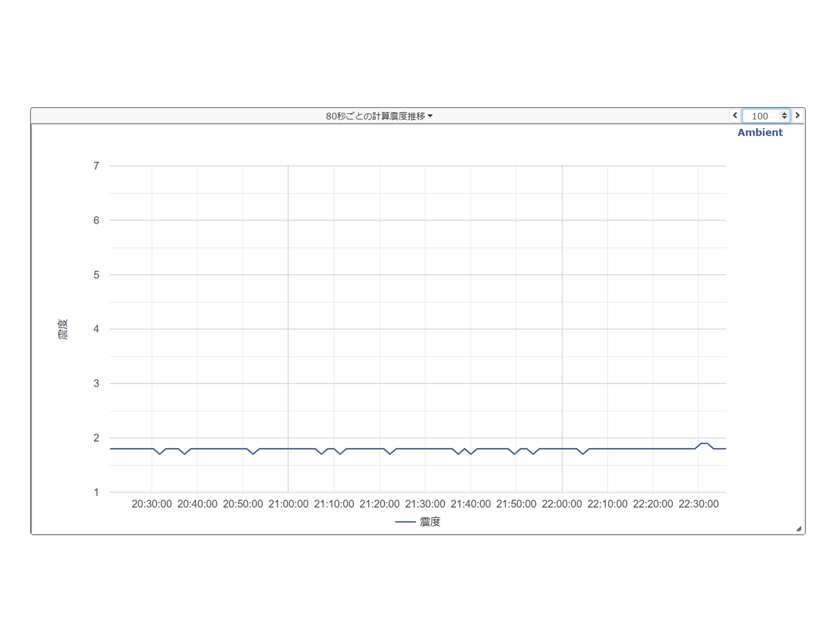Screen dimensions: 840x630
Task: Click the previous-page left chevron button
Action: coord(735,116)
